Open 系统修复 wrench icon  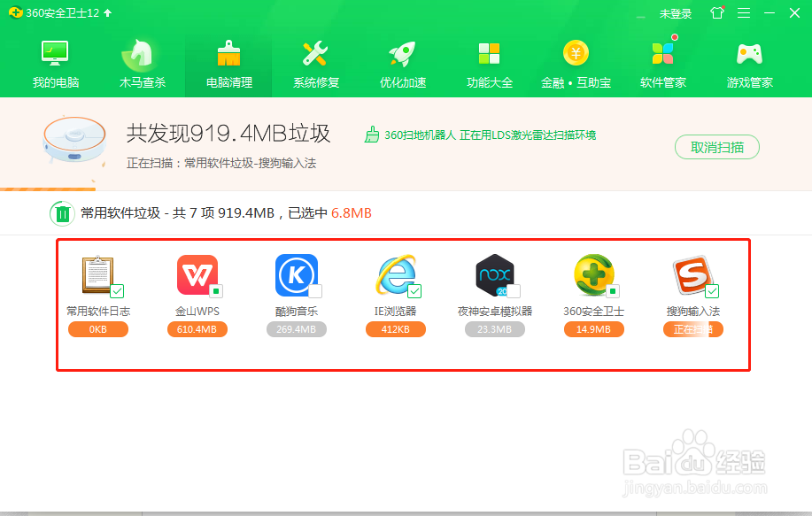coord(315,53)
